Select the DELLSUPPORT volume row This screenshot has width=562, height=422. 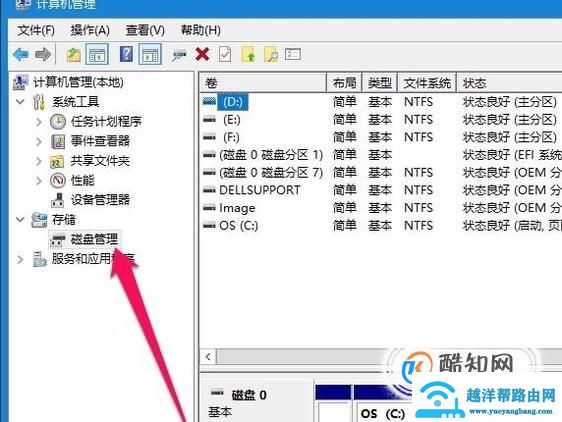(381, 190)
